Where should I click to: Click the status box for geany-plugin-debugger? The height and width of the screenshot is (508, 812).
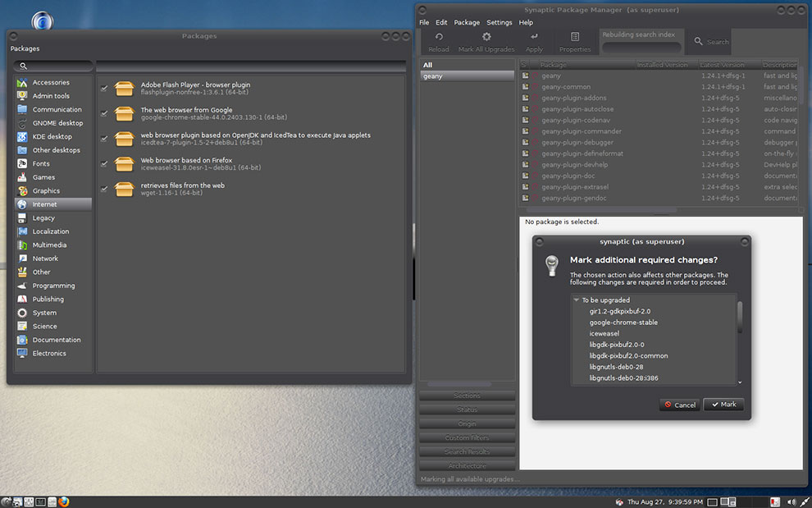[525, 143]
